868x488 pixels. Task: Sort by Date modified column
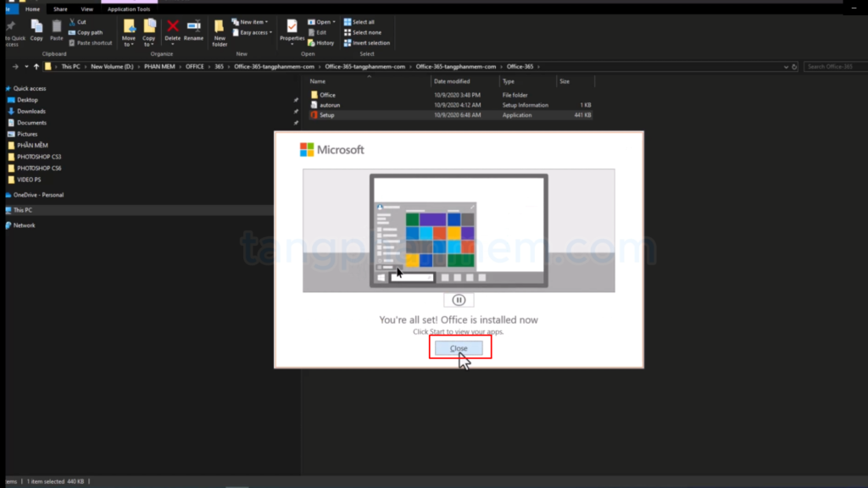coord(452,81)
